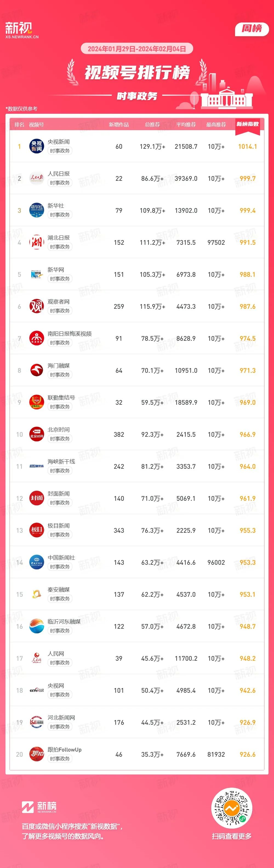274x868 pixels.
Task: Click the 湖北日报 red logo
Action: [36, 242]
